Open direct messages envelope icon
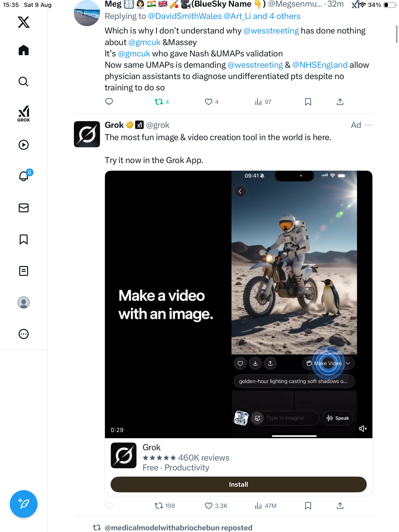This screenshot has width=399, height=532. pyautogui.click(x=24, y=208)
